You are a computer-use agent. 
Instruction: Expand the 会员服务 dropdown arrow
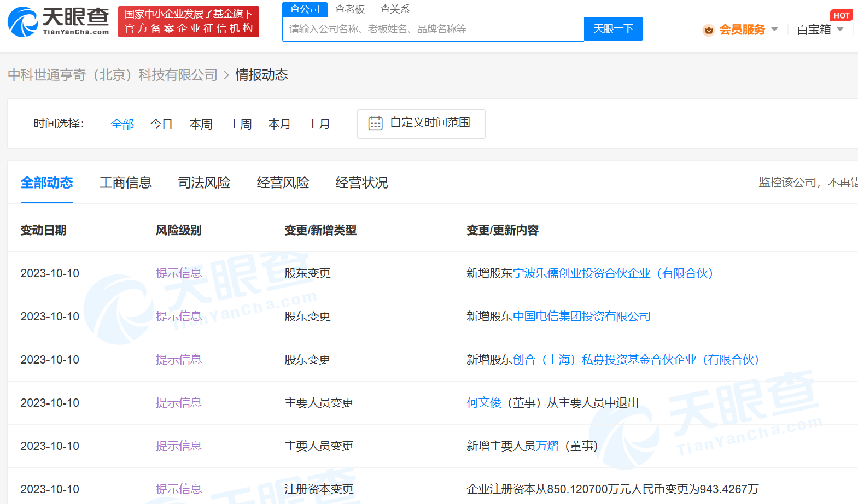point(774,30)
